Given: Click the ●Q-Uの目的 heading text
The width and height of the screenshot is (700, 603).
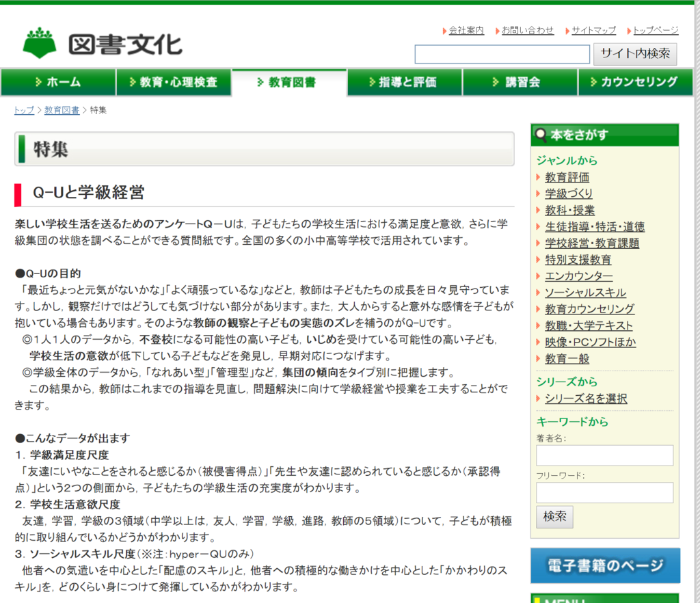Looking at the screenshot, I should pyautogui.click(x=48, y=273).
